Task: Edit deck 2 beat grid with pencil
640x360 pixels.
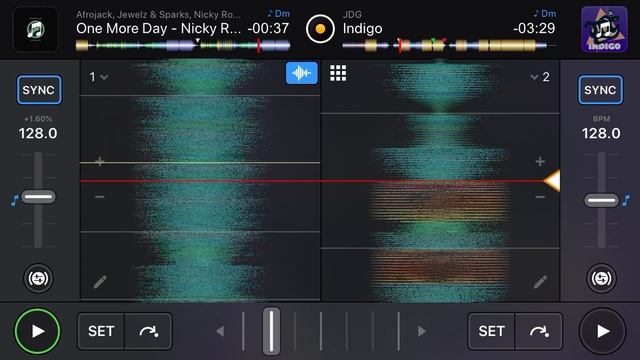Action: 540,282
